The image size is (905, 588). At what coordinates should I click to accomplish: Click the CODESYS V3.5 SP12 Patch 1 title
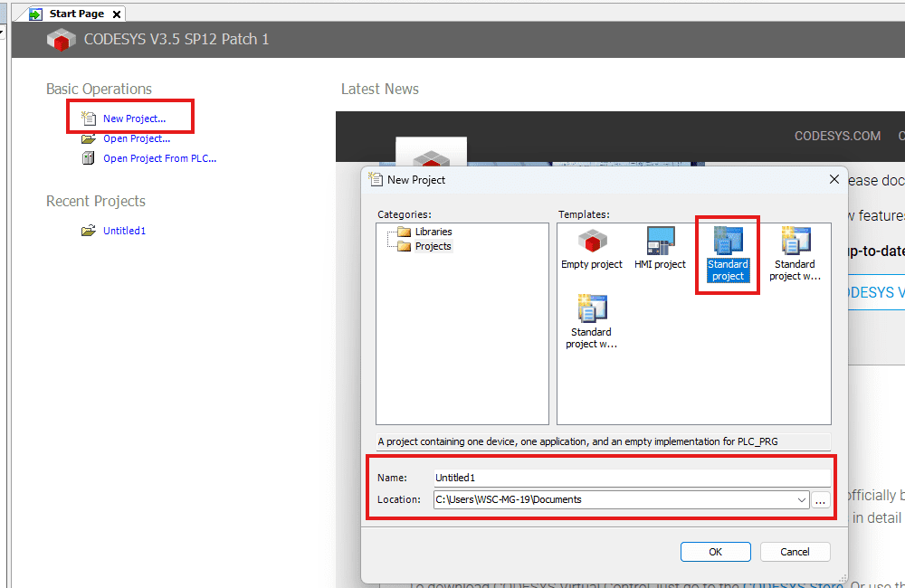[x=176, y=39]
